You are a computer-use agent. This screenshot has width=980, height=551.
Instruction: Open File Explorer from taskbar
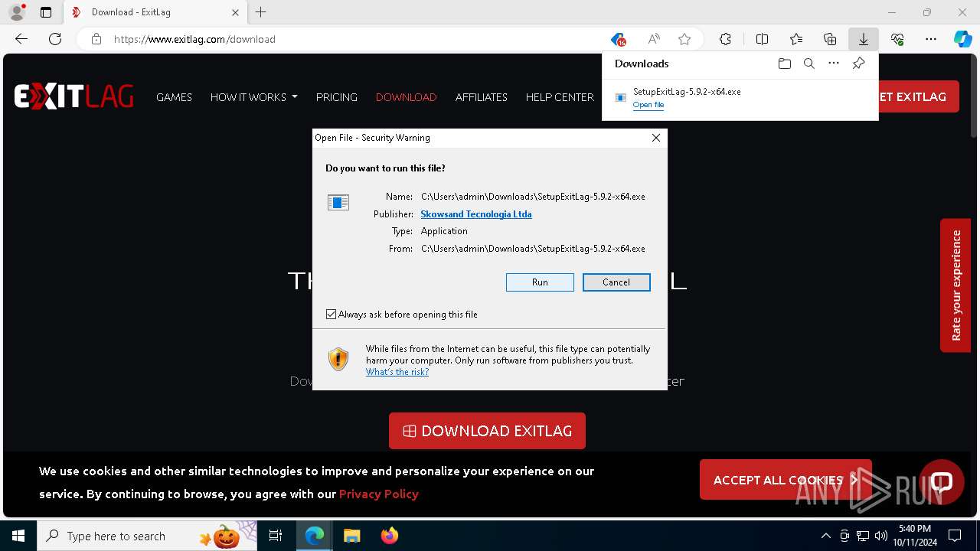tap(351, 536)
